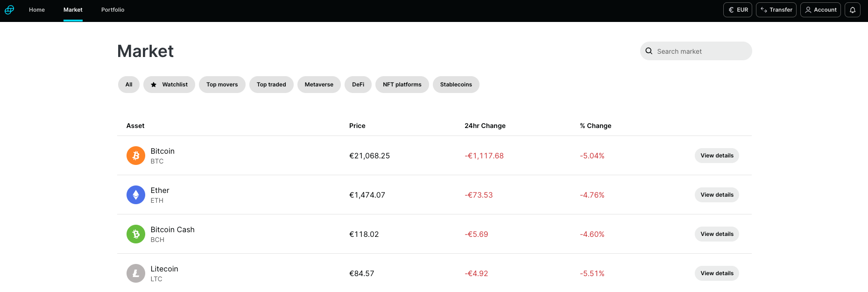868x292 pixels.
Task: Filter by Watchlist star chip
Action: pos(169,85)
